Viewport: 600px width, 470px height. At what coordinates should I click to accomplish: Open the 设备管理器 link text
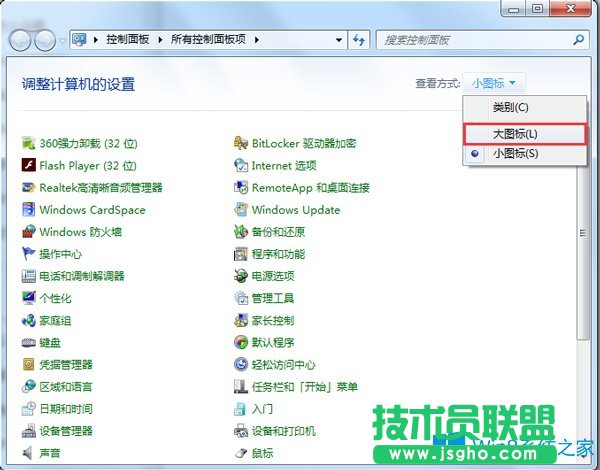66,431
